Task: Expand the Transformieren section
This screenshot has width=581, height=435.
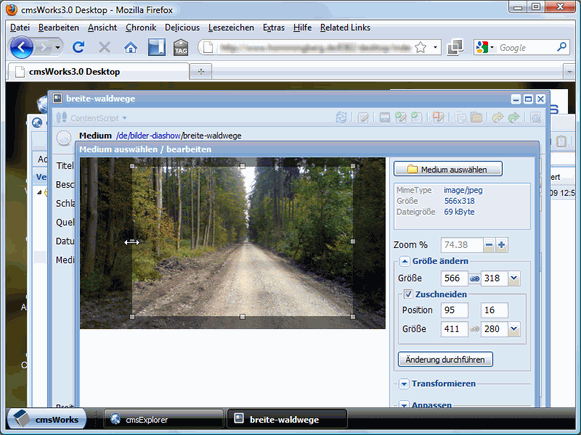Action: click(404, 384)
